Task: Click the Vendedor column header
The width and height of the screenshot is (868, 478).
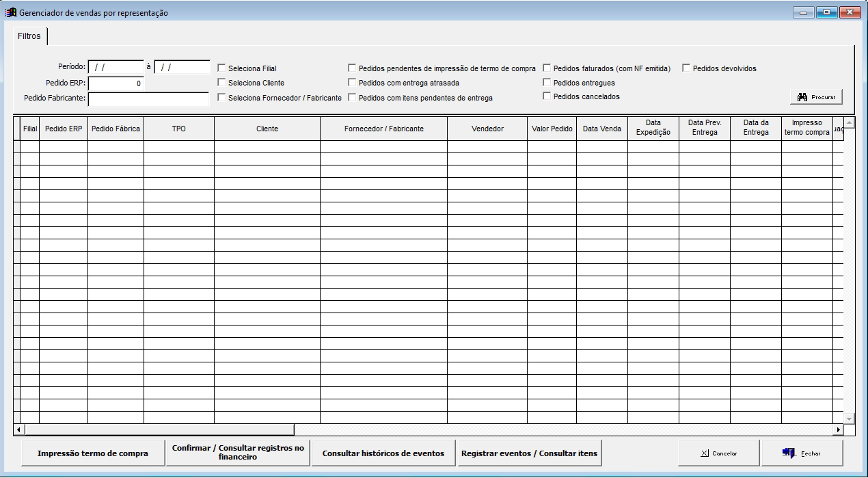Action: [x=487, y=129]
